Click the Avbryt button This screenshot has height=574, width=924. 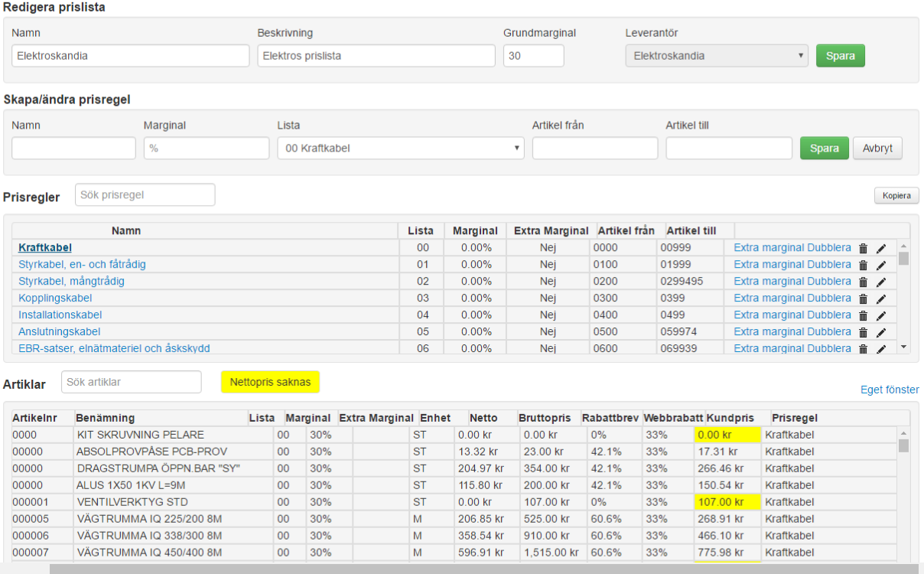tap(877, 148)
